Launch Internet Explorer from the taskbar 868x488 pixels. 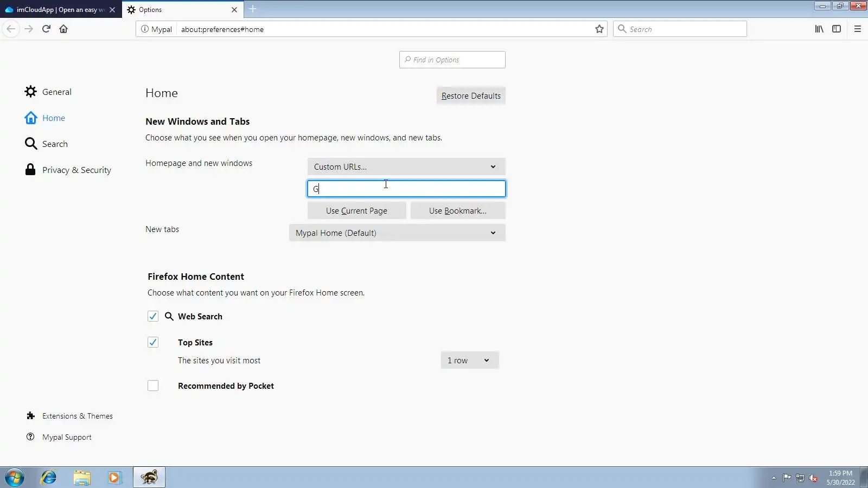click(x=49, y=478)
